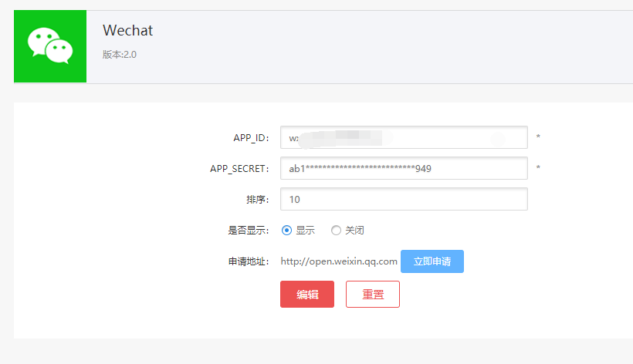
Task: Click the 申请地址: field label
Action: pyautogui.click(x=249, y=261)
